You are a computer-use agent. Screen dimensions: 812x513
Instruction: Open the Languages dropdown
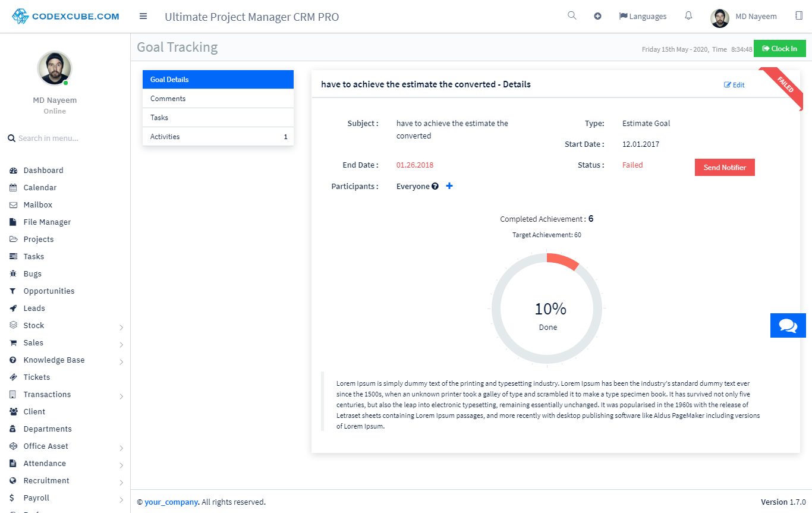pos(643,17)
